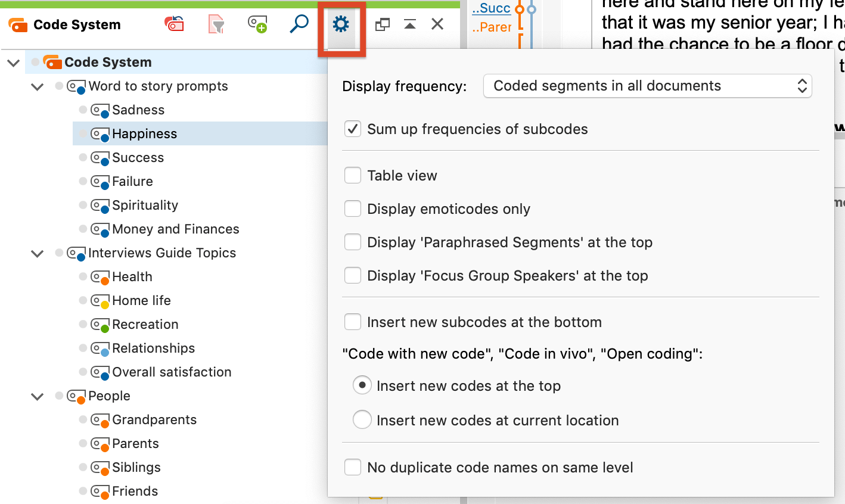
Task: Select the Overall satisfaction code
Action: [171, 372]
